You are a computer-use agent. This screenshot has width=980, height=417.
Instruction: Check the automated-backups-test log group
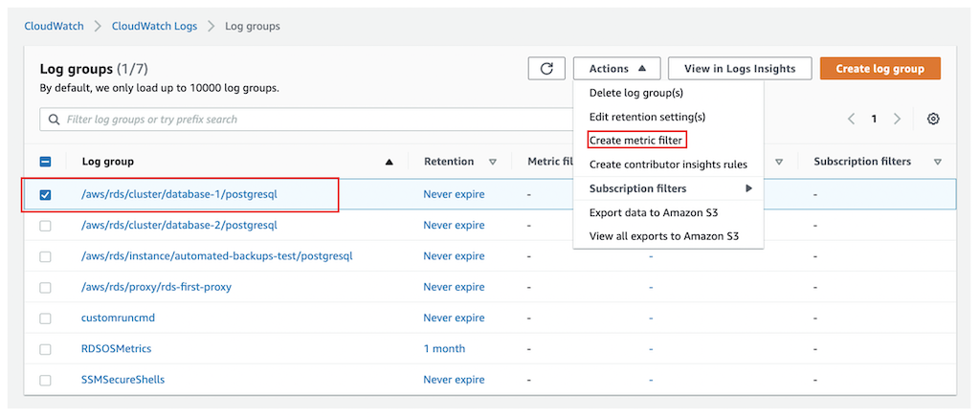click(45, 256)
